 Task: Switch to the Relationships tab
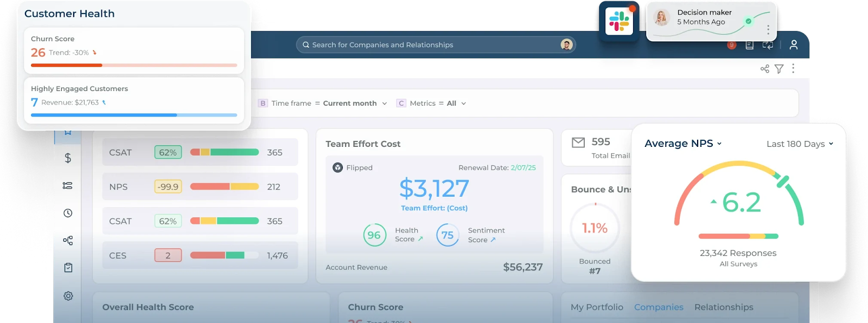click(x=724, y=307)
